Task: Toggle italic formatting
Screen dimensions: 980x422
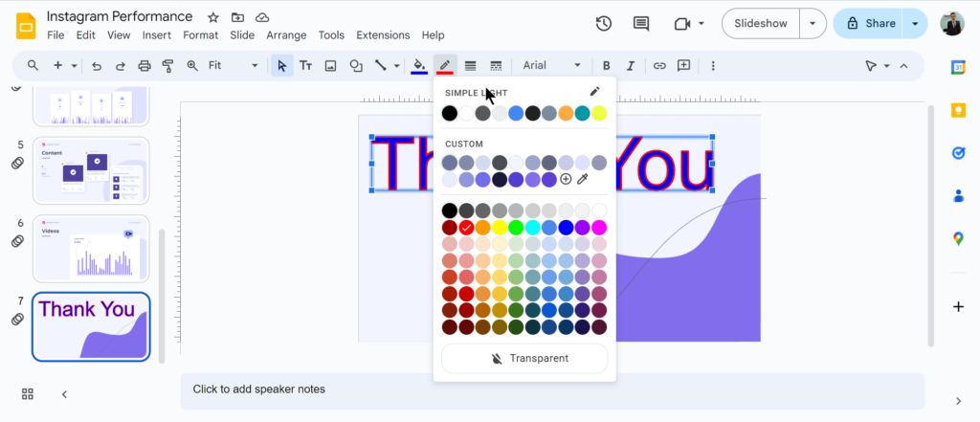Action: (x=631, y=66)
